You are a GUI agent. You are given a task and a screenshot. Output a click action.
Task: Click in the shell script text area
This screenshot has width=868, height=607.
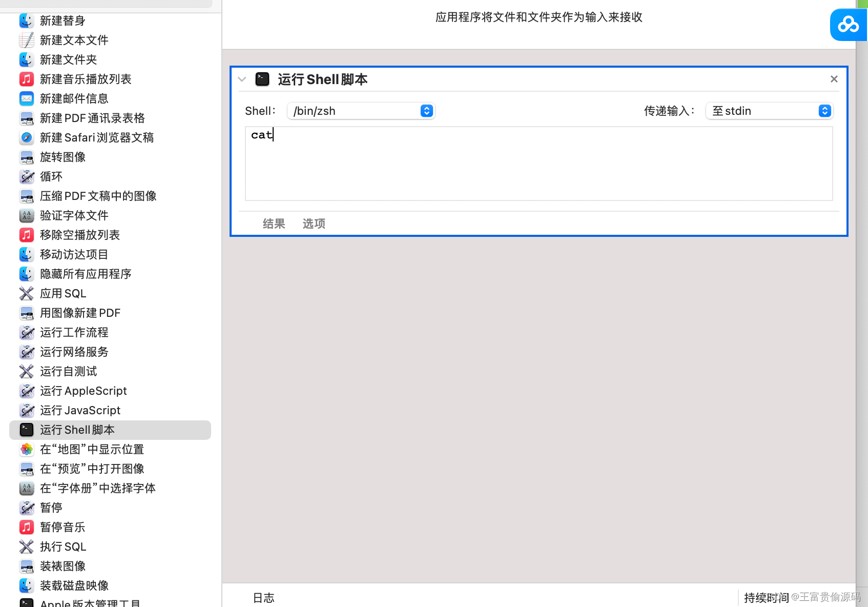[x=539, y=164]
